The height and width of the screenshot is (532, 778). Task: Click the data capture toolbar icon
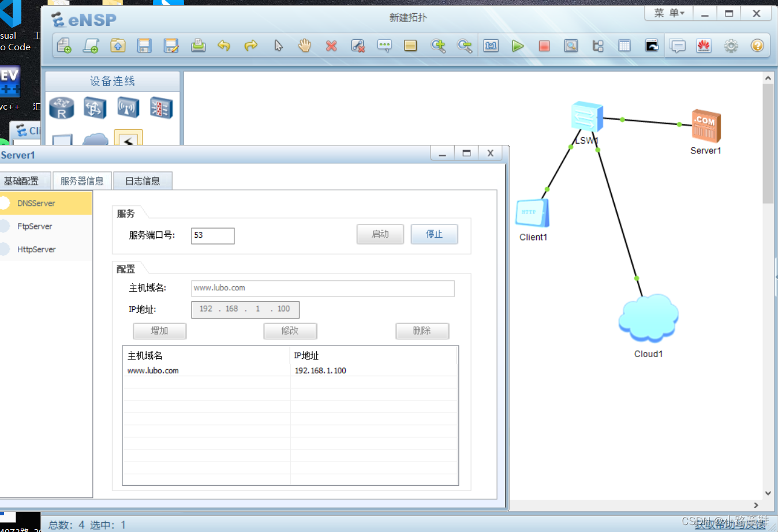tap(571, 46)
